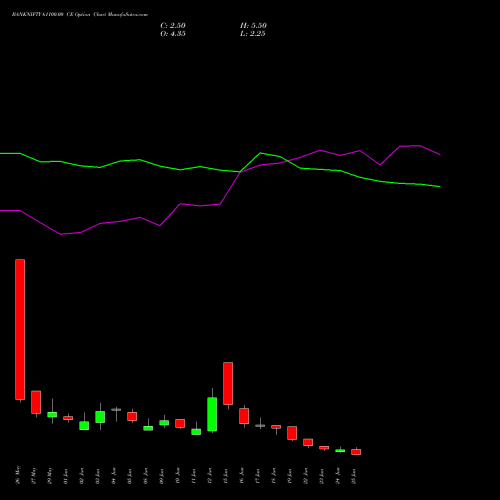Click the BANKNIFTY CE Option chart title
The width and height of the screenshot is (500, 500).
point(80,15)
